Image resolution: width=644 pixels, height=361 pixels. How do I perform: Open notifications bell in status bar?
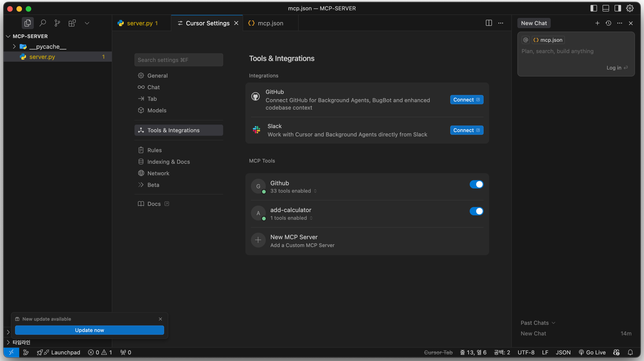point(630,352)
